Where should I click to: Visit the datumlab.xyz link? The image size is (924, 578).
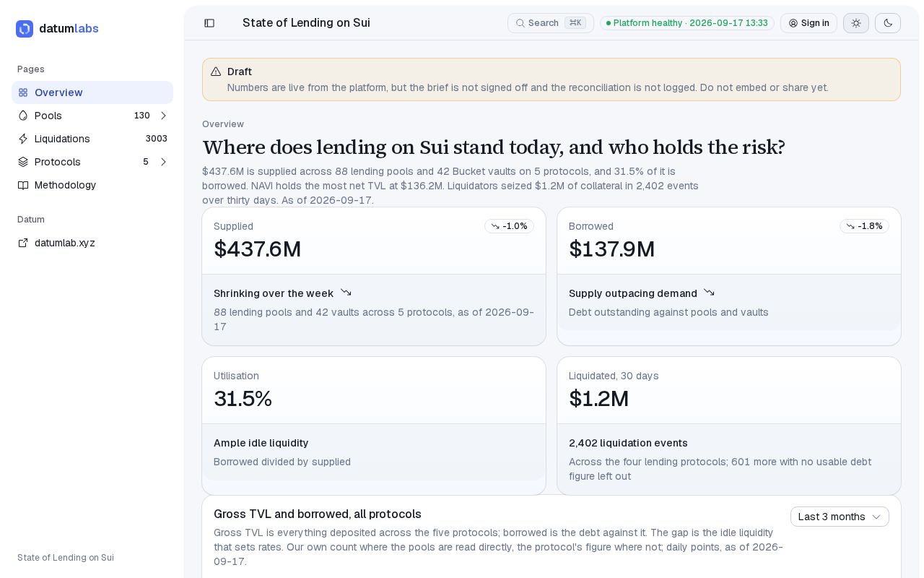coord(92,243)
